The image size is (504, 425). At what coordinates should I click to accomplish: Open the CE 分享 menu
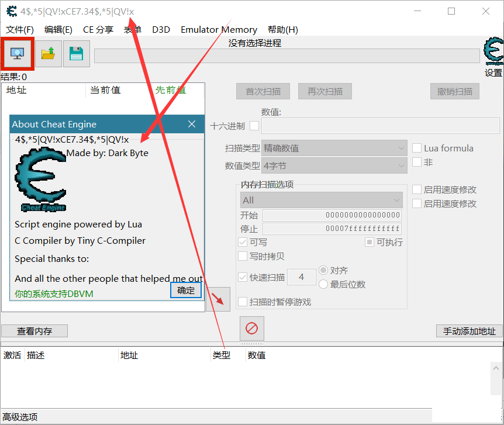tap(98, 30)
